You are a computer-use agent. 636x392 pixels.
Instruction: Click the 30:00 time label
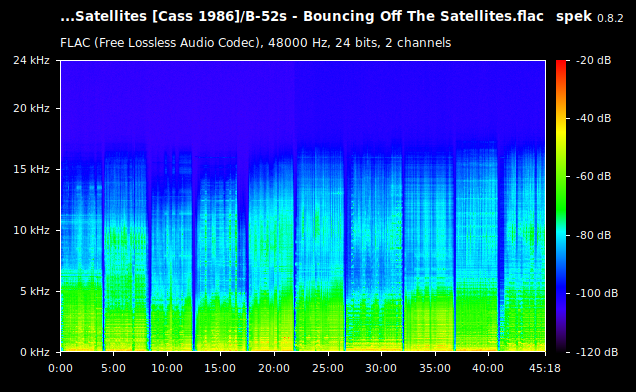(381, 368)
